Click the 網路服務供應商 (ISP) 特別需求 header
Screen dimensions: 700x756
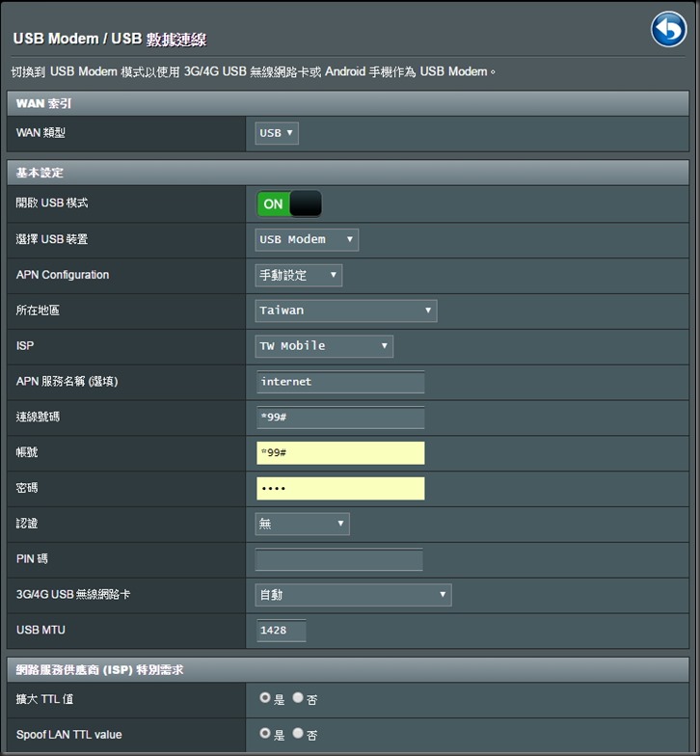coord(348,669)
